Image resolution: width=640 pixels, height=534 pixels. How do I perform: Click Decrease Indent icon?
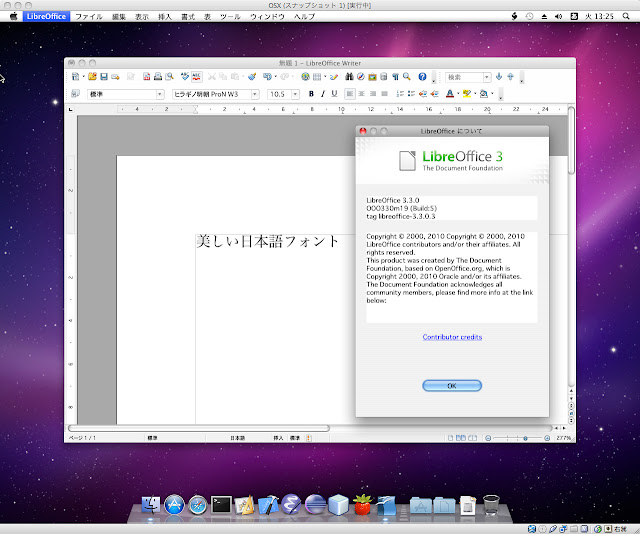pos(423,94)
